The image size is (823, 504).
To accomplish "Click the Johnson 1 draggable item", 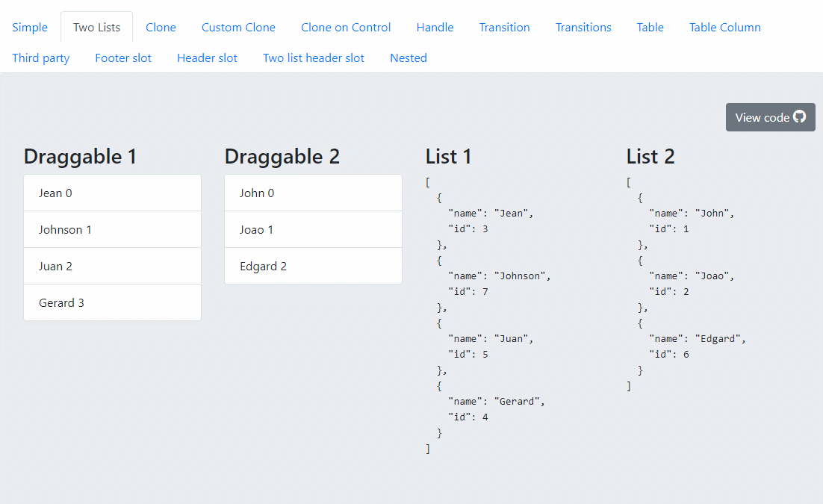I will [112, 230].
